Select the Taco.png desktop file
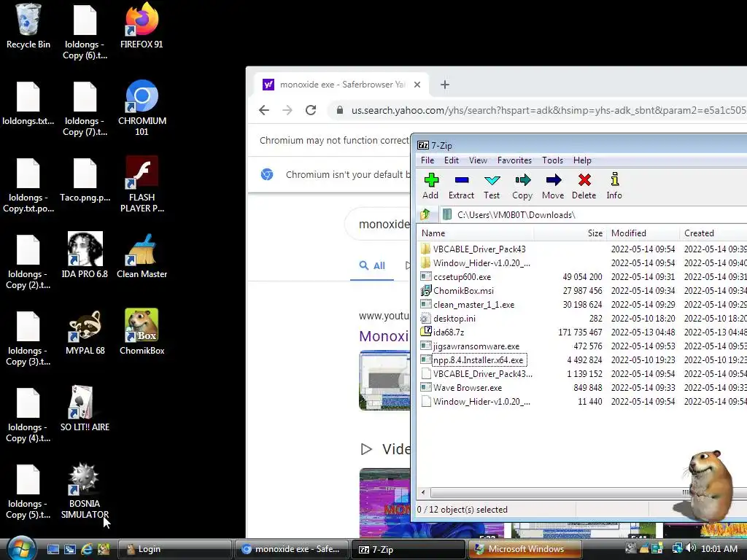This screenshot has width=747, height=560. 85,180
